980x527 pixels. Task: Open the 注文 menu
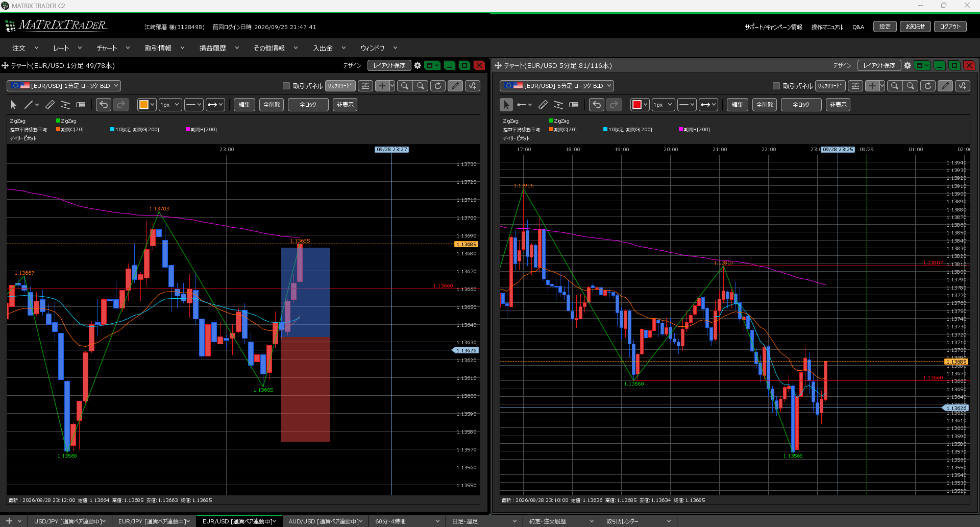(25, 48)
